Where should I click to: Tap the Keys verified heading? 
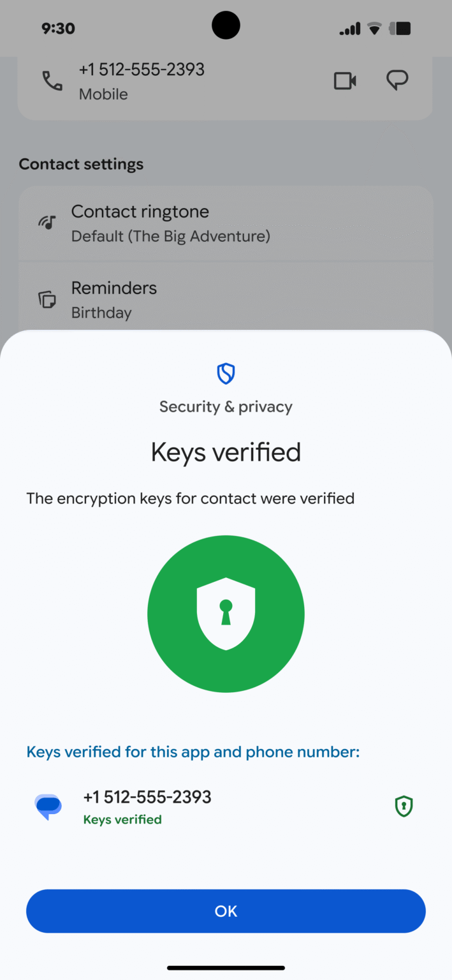(x=226, y=452)
